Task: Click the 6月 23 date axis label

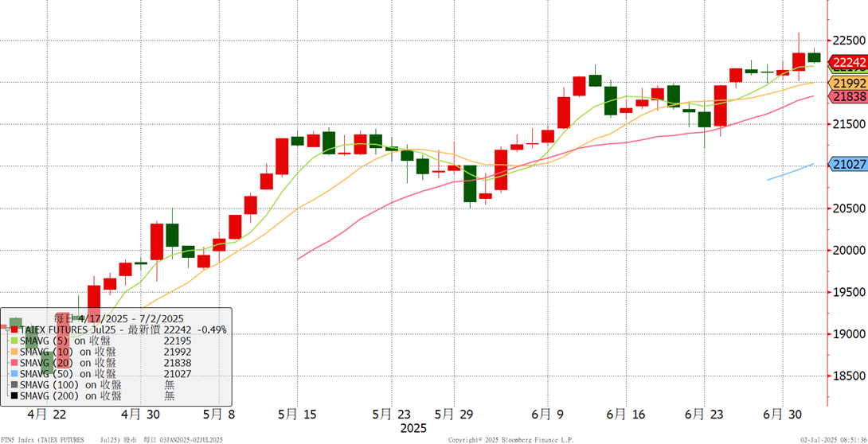Action: tap(704, 415)
